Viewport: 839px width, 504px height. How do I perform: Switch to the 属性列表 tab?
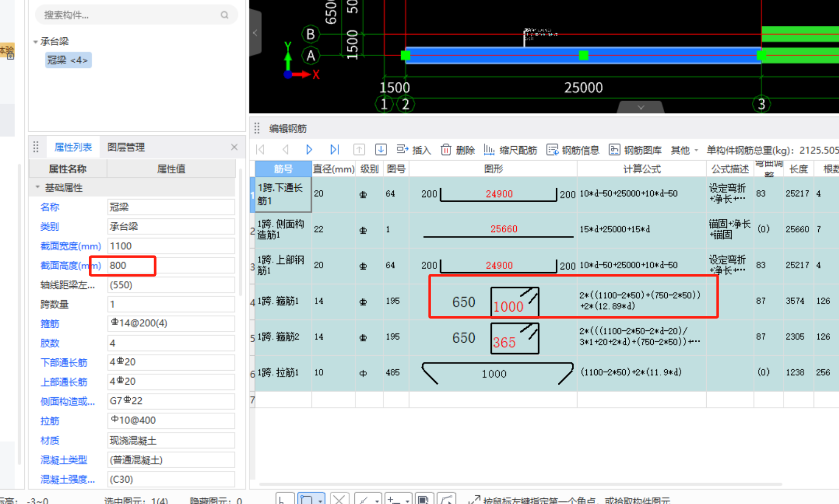tap(73, 147)
